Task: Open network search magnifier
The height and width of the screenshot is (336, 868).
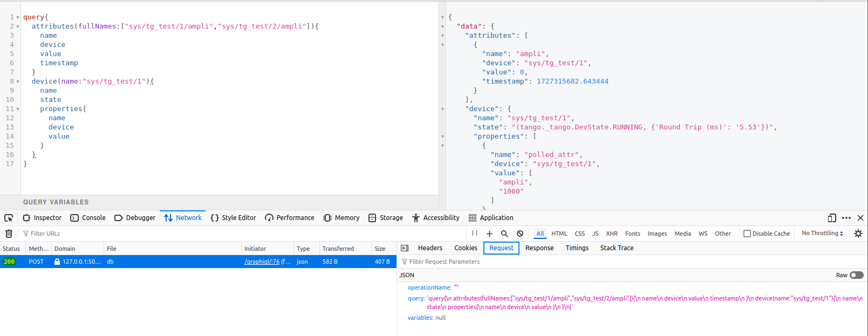Action: click(x=504, y=234)
